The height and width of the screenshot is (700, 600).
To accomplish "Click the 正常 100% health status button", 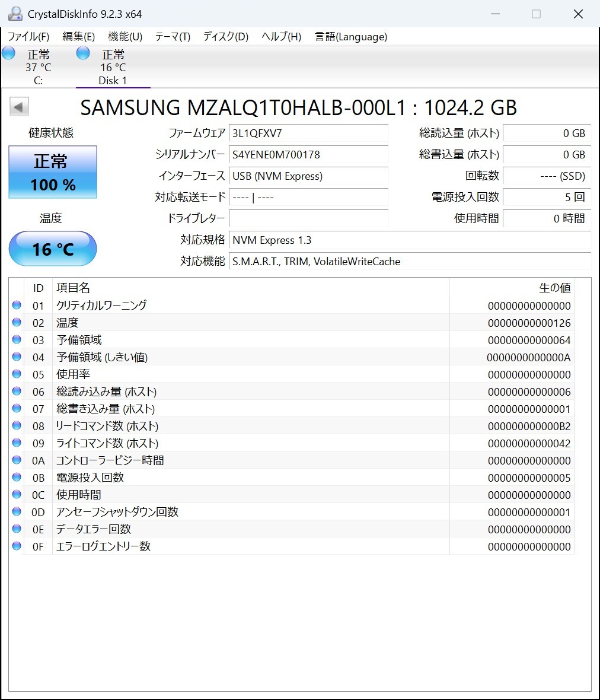I will [x=52, y=172].
